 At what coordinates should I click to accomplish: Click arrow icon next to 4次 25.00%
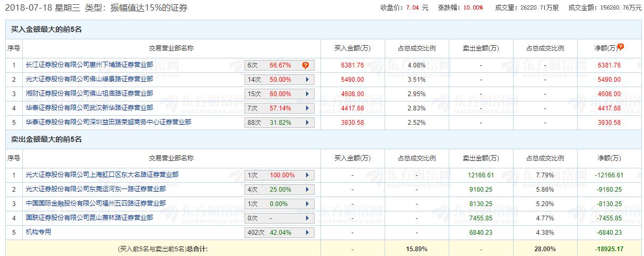(307, 190)
